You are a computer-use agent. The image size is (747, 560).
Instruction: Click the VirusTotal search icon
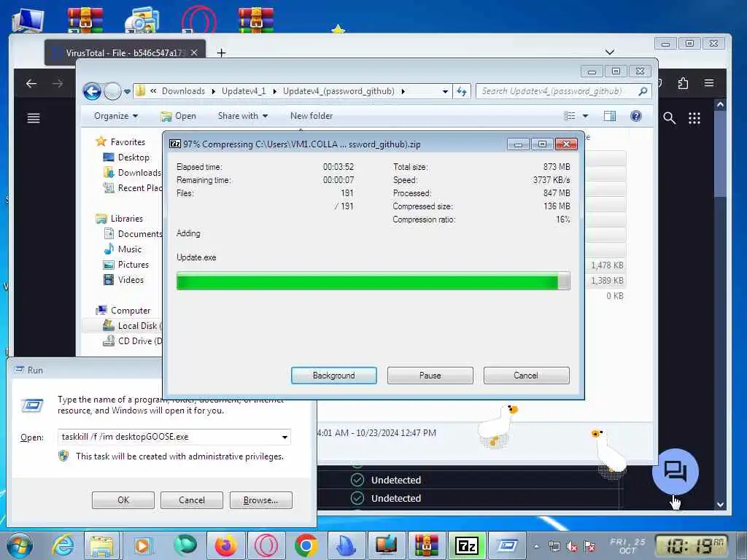click(670, 118)
